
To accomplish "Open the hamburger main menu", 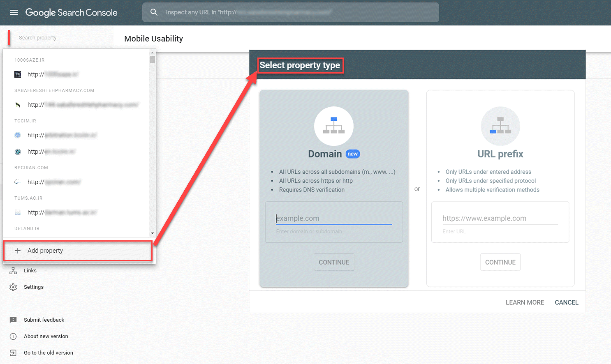I will (x=14, y=12).
